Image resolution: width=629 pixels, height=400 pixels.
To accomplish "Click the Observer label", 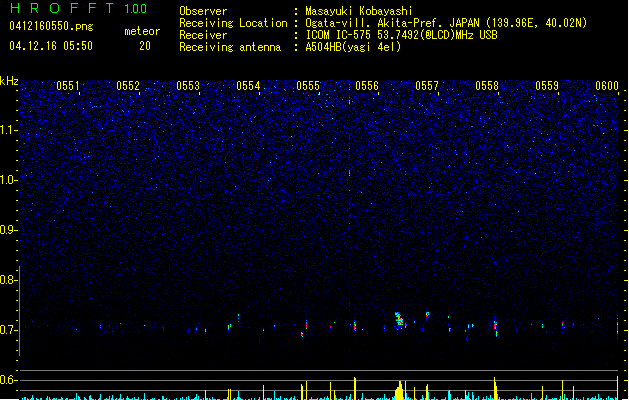I will click(203, 11).
